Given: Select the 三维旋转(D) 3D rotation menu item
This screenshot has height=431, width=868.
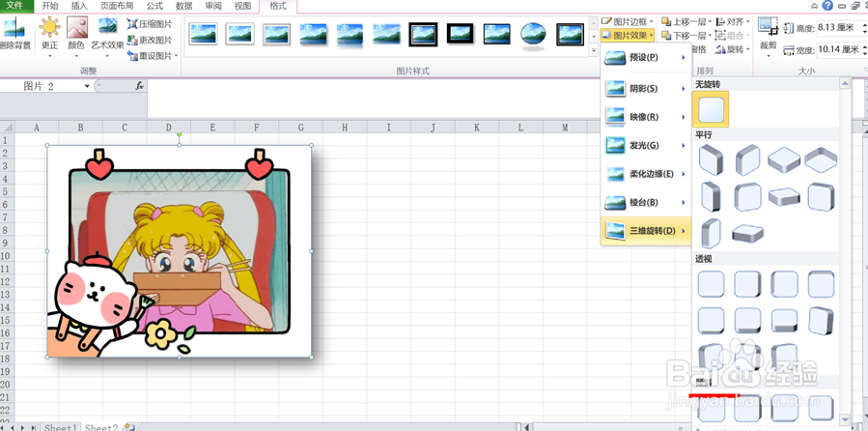Looking at the screenshot, I should 646,230.
